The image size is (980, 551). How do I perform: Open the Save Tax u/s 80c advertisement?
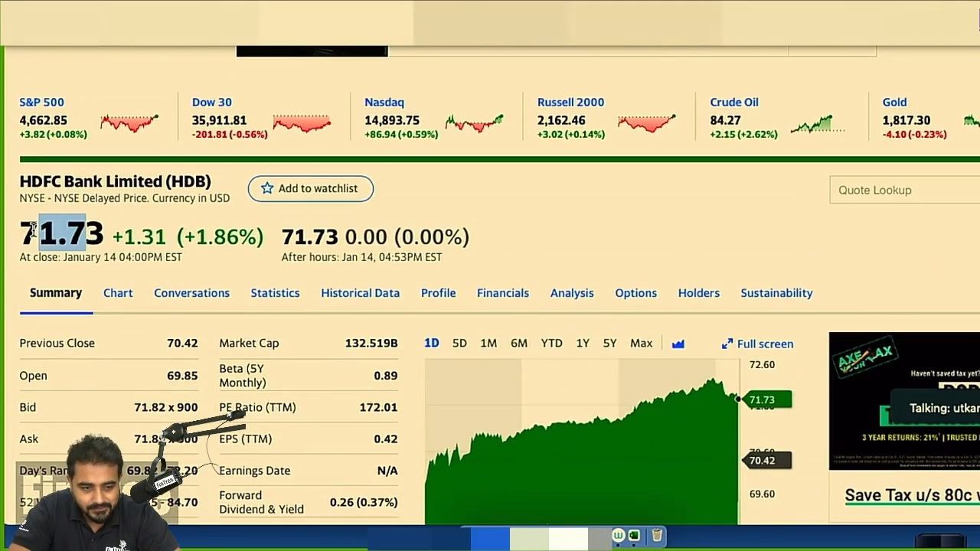pyautogui.click(x=912, y=496)
